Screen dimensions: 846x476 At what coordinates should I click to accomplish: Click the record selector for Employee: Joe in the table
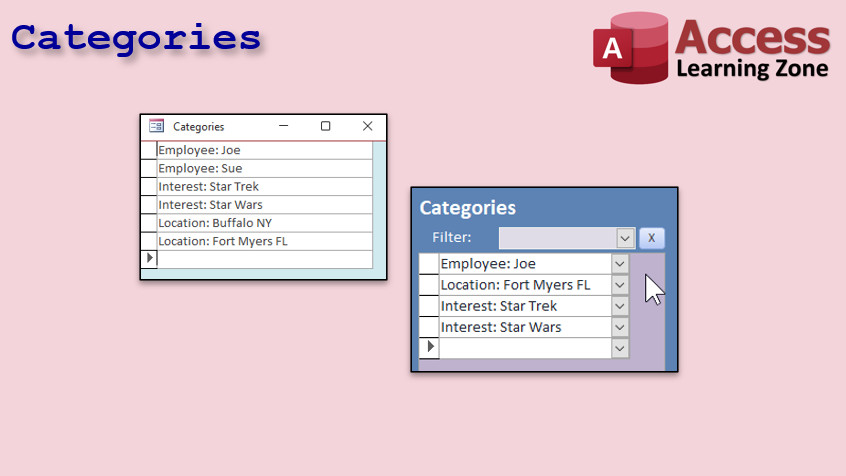148,150
